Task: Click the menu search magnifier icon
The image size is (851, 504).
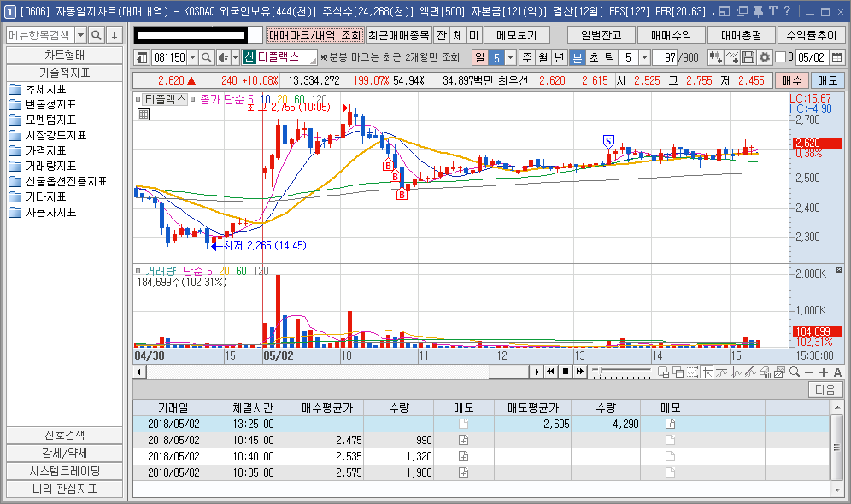Action: coord(96,36)
